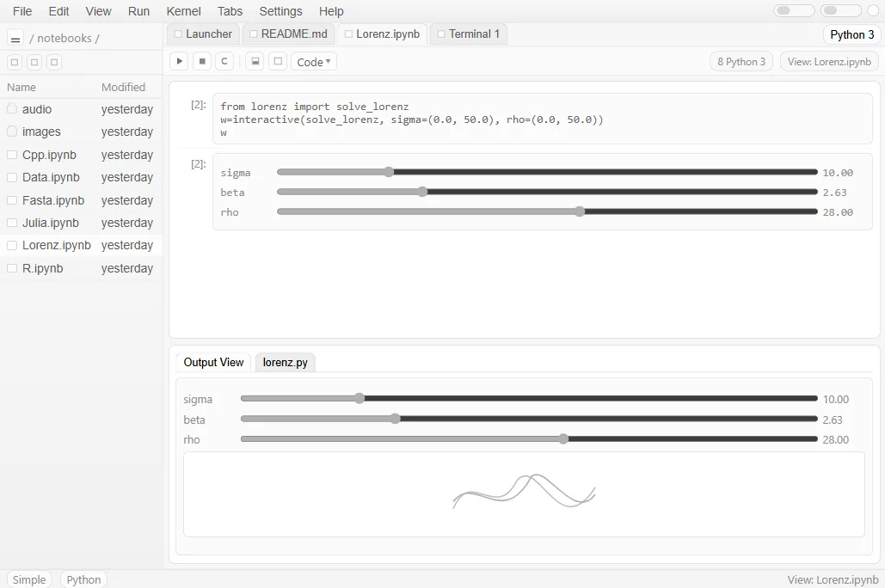Open the Kernel menu
885x588 pixels.
[x=182, y=11]
